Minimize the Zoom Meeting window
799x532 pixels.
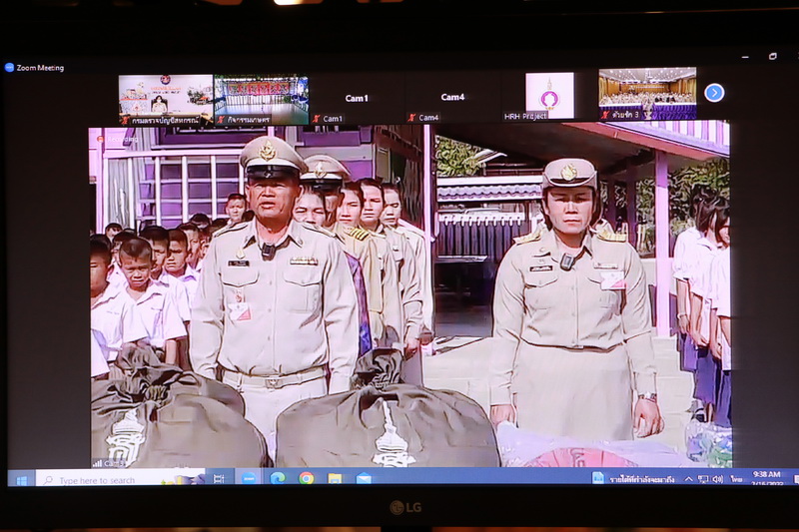click(745, 57)
